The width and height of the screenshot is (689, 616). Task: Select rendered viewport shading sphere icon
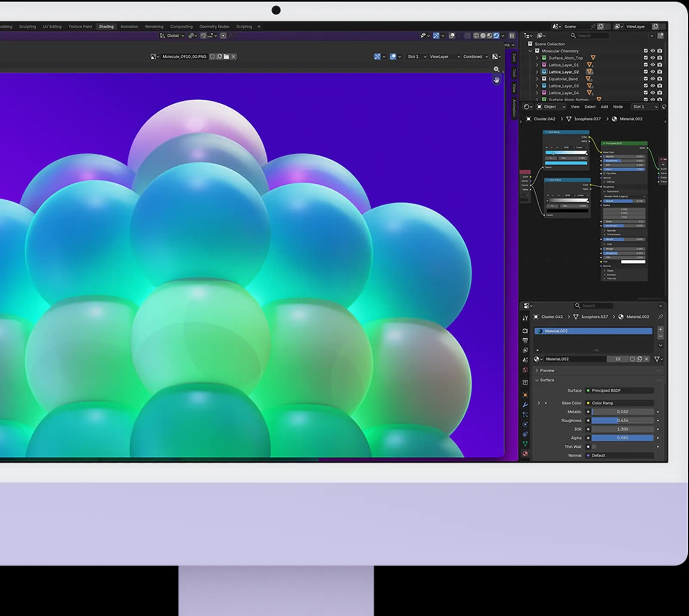click(x=497, y=36)
